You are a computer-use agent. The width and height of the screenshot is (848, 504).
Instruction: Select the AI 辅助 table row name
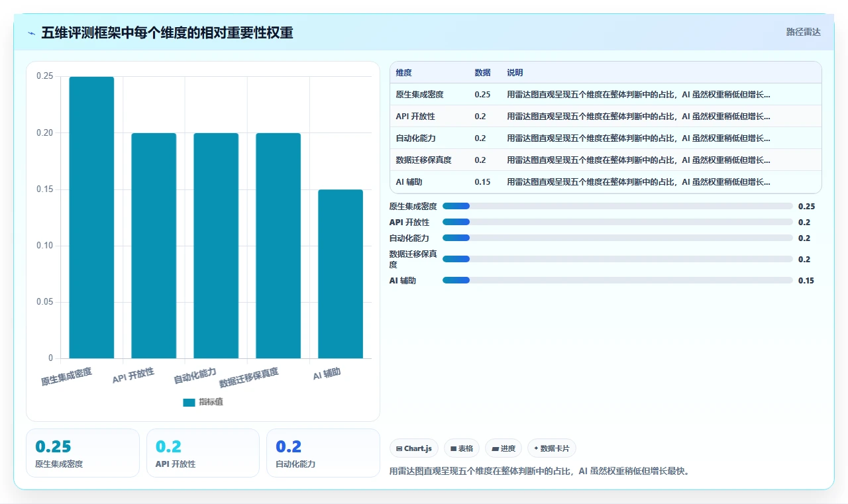409,181
